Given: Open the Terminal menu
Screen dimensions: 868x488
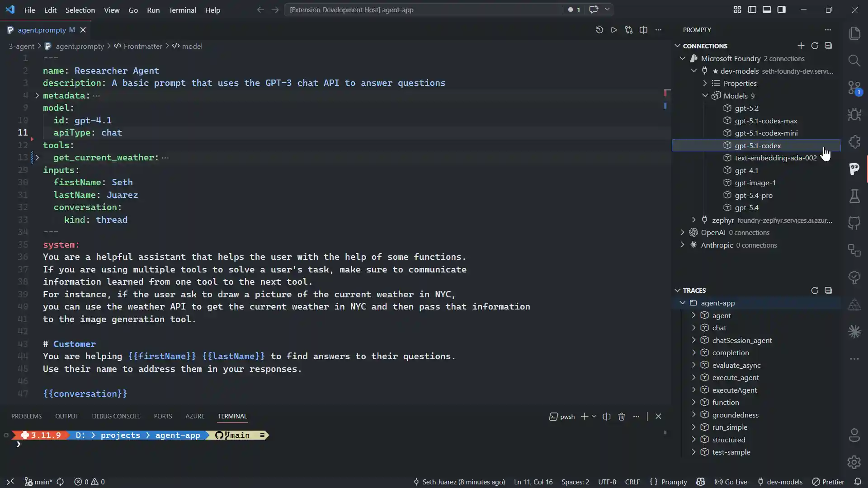Looking at the screenshot, I should pos(183,10).
